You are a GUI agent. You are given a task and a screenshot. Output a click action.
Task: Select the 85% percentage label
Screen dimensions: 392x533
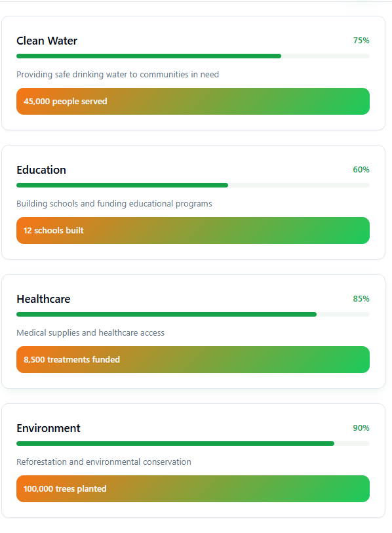361,299
